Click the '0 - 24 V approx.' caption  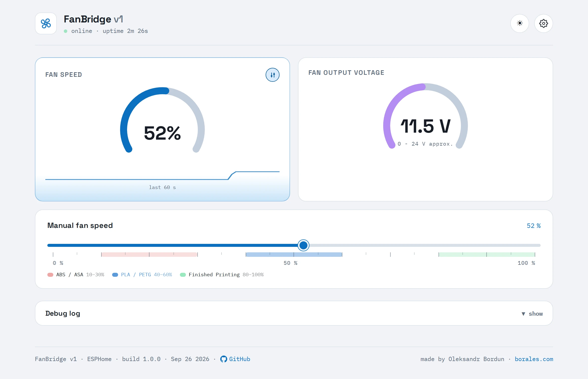[425, 144]
